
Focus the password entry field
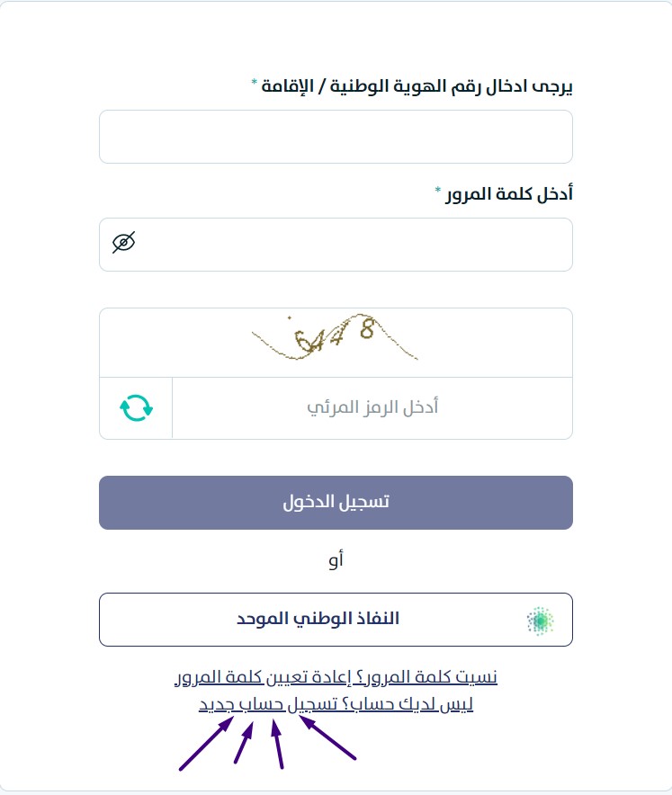336,245
